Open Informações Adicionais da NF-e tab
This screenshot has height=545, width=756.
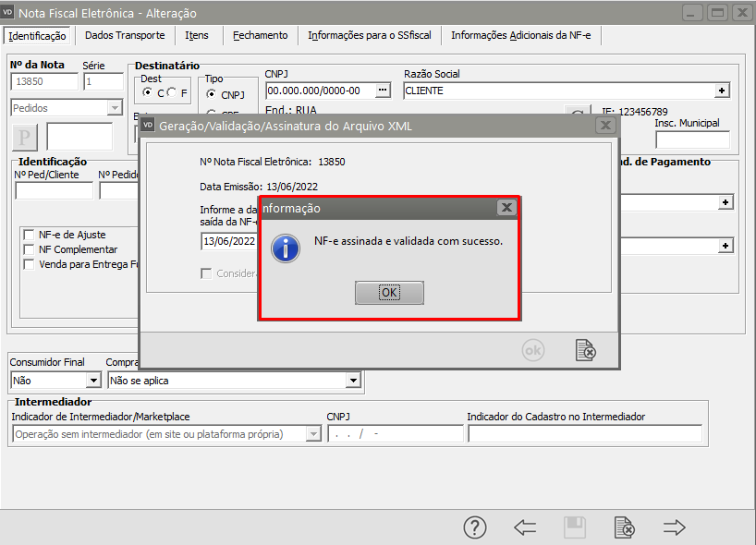pyautogui.click(x=522, y=35)
